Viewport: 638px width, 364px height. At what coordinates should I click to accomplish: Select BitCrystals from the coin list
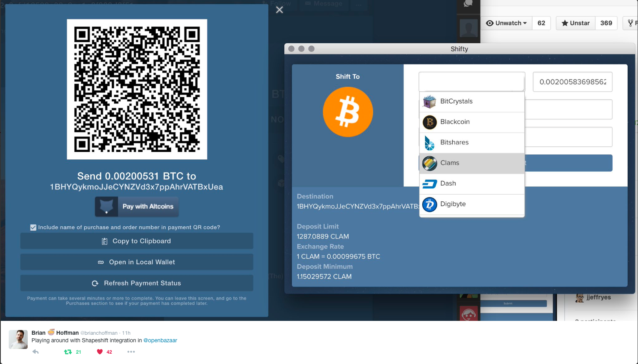click(472, 102)
